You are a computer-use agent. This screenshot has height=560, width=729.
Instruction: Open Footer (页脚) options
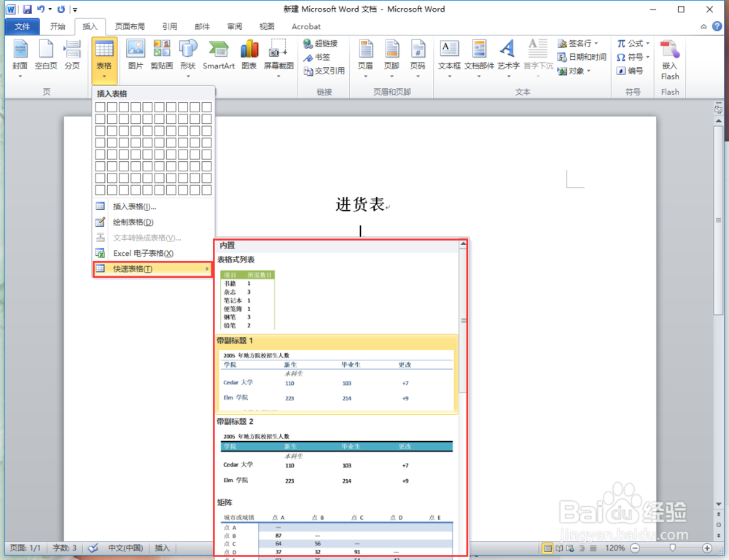point(391,58)
